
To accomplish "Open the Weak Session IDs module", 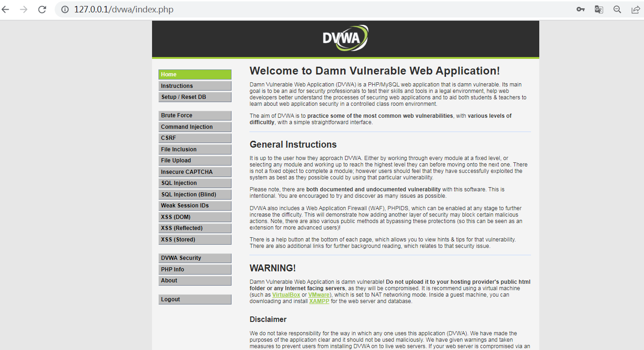I will (x=195, y=205).
